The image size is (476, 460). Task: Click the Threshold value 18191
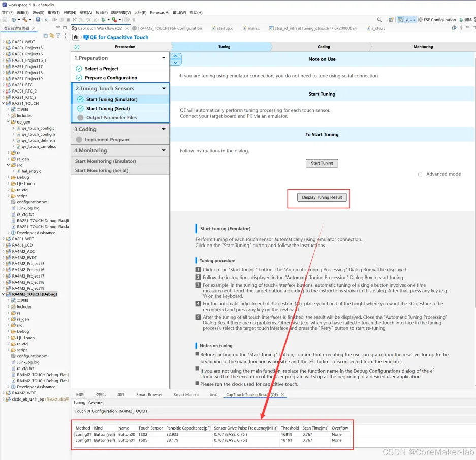click(287, 440)
